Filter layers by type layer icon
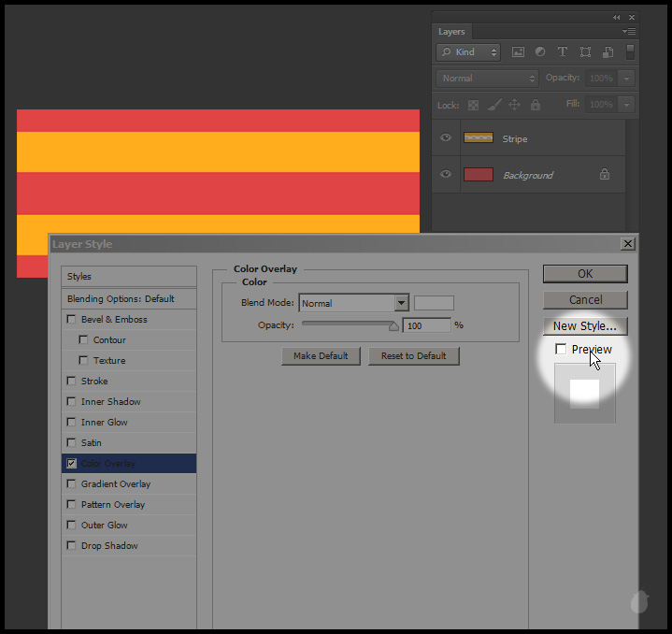This screenshot has width=672, height=634. pos(563,52)
